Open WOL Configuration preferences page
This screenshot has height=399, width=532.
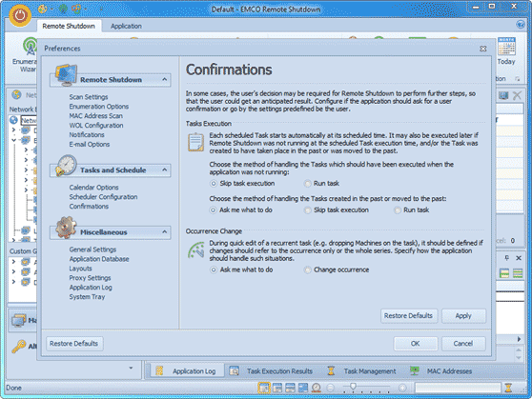pos(96,126)
